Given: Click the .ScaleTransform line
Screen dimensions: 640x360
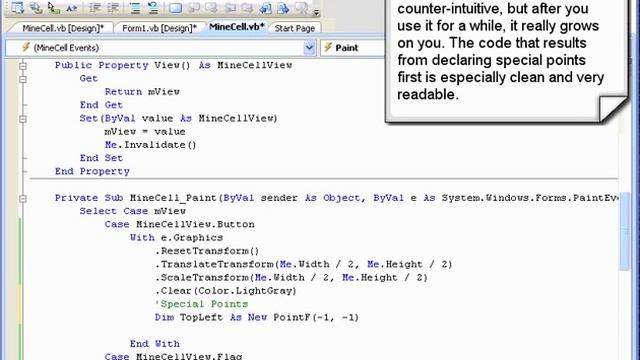Looking at the screenshot, I should click(291, 278).
